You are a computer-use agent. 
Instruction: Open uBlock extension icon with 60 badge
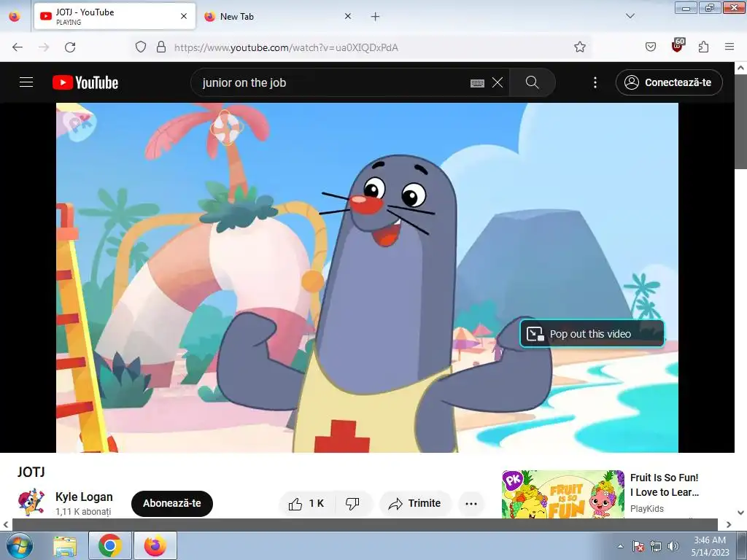click(678, 46)
